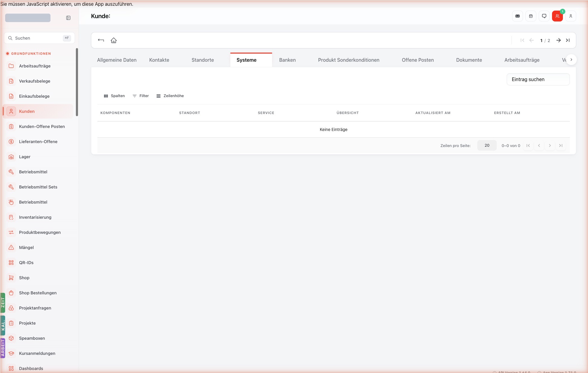588x373 pixels.
Task: Open Shop Bestellungen in sidebar
Action: pos(38,293)
